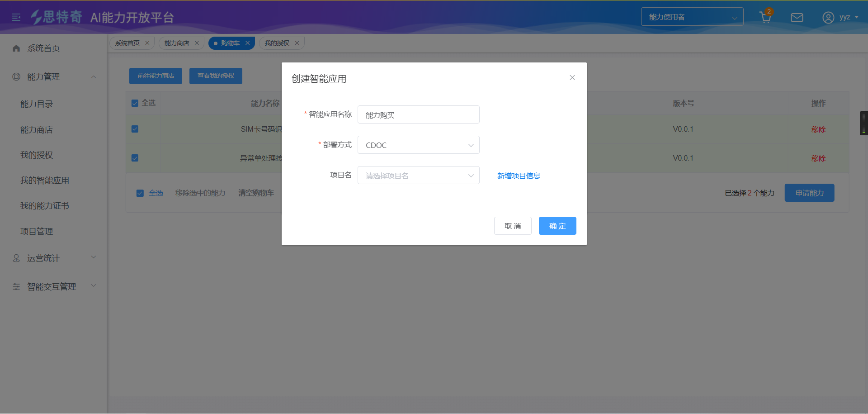868x414 pixels.
Task: Click the 确定 confirm button
Action: (x=557, y=226)
